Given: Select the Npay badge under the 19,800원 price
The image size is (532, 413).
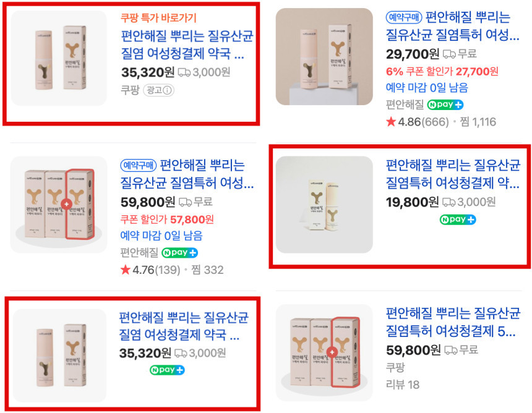Looking at the screenshot, I should pyautogui.click(x=457, y=219).
